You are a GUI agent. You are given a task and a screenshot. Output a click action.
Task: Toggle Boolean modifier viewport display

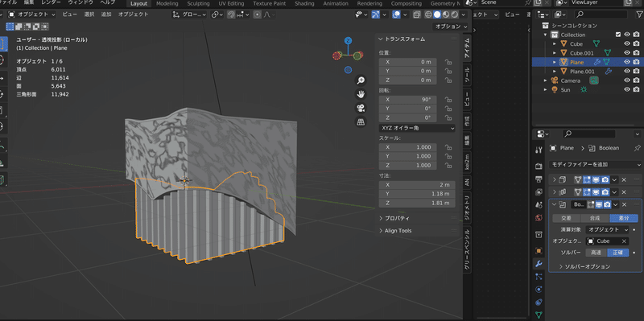[598, 204]
